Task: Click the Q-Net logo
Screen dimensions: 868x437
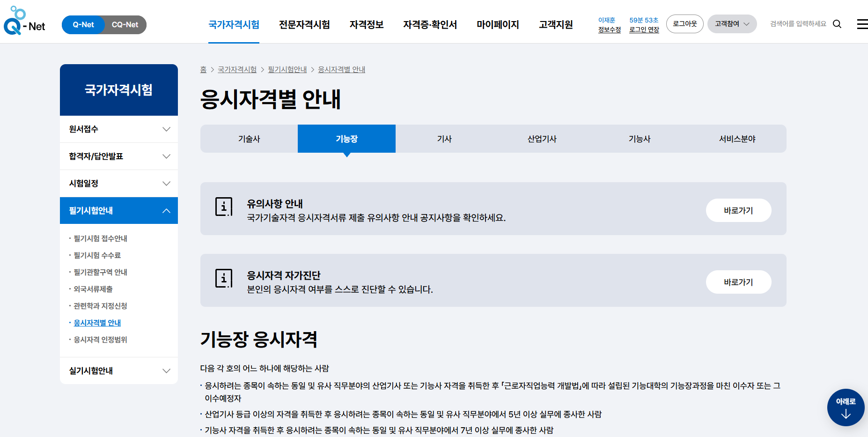Action: pyautogui.click(x=24, y=22)
